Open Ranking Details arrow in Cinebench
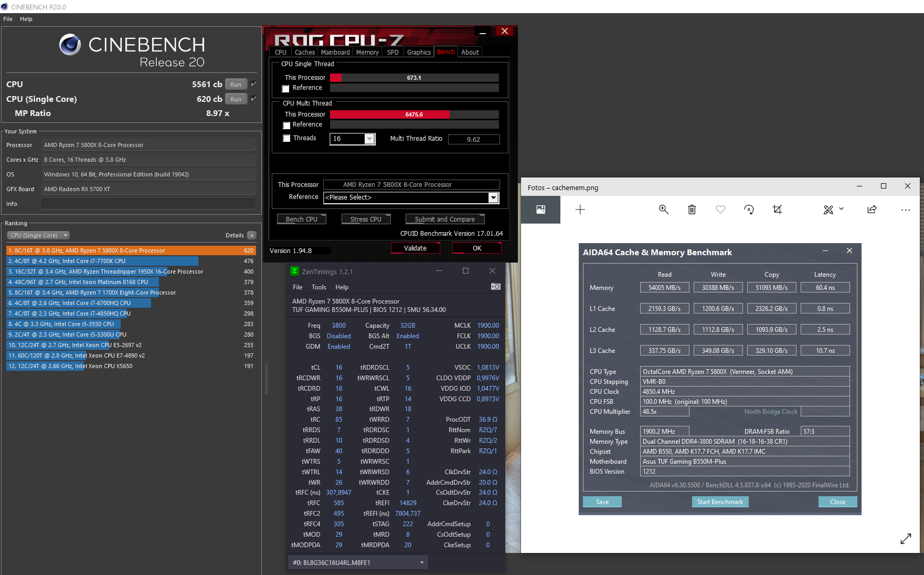 252,235
